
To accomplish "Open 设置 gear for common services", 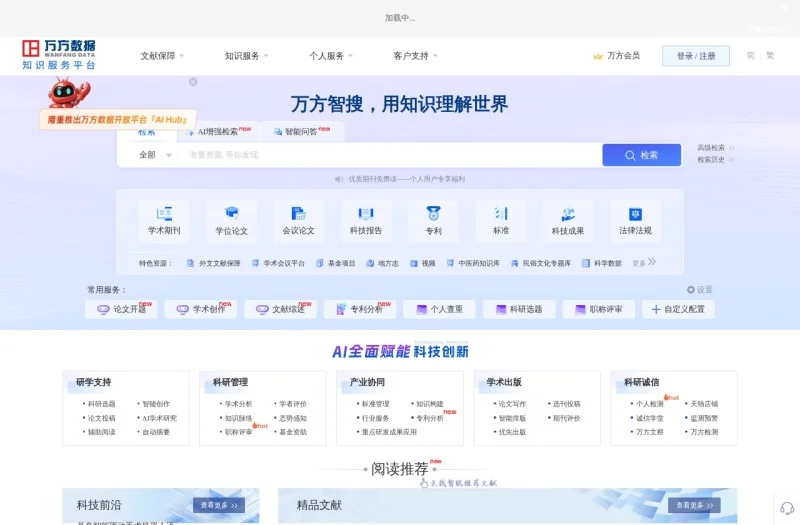I will tap(699, 290).
